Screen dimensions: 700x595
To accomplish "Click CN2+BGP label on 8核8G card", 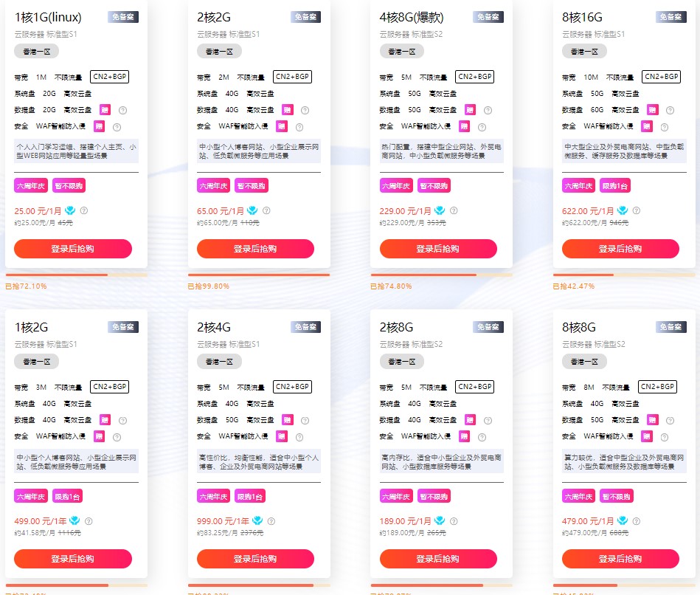I will (658, 386).
